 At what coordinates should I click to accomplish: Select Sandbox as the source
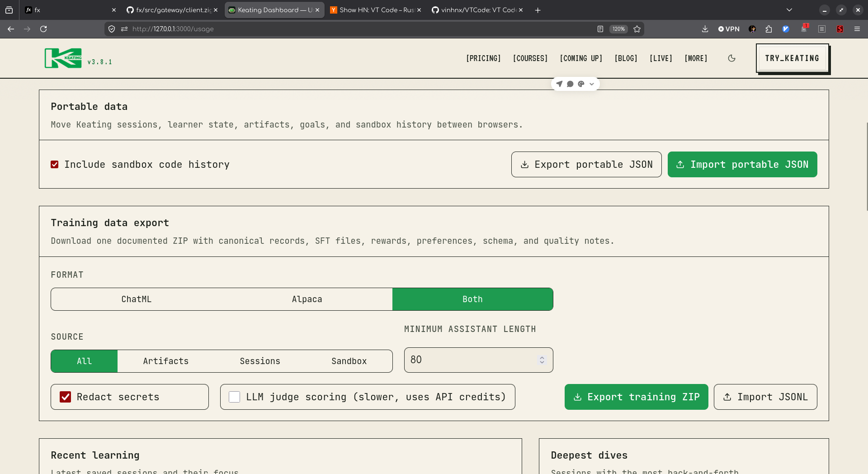(349, 361)
